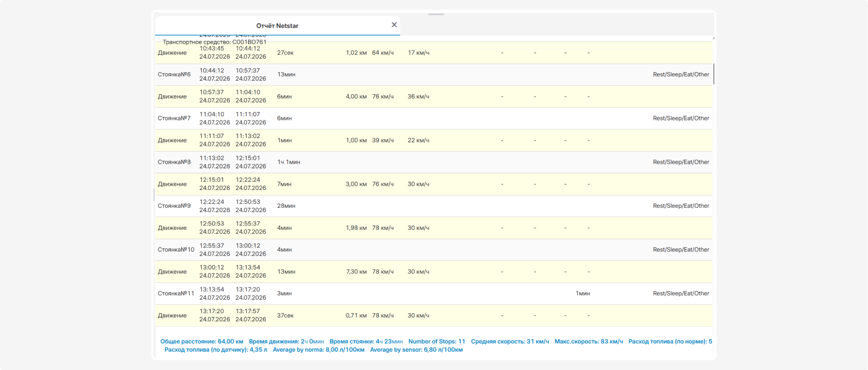The height and width of the screenshot is (370, 868).
Task: Click the 22 км/ч average speed cell
Action: click(419, 140)
